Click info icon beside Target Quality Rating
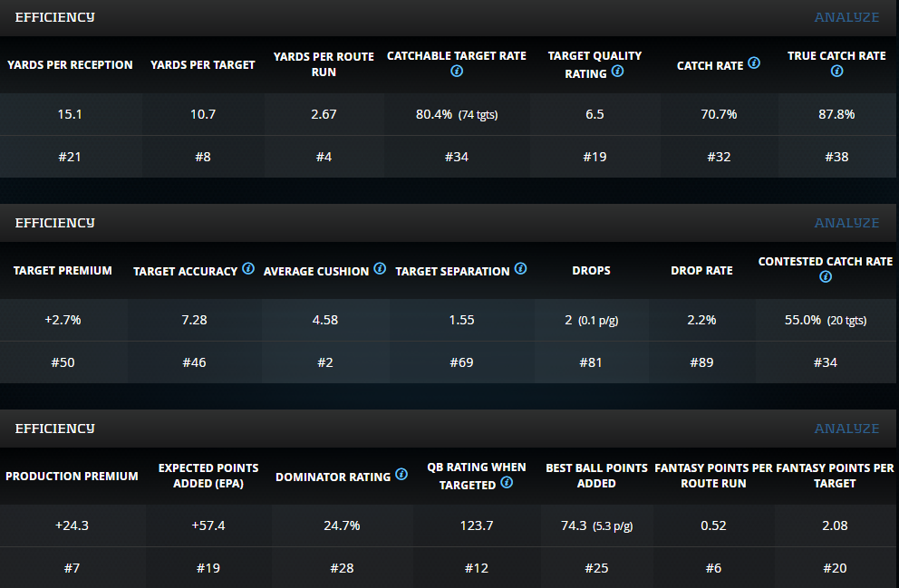This screenshot has width=899, height=588. pyautogui.click(x=618, y=72)
